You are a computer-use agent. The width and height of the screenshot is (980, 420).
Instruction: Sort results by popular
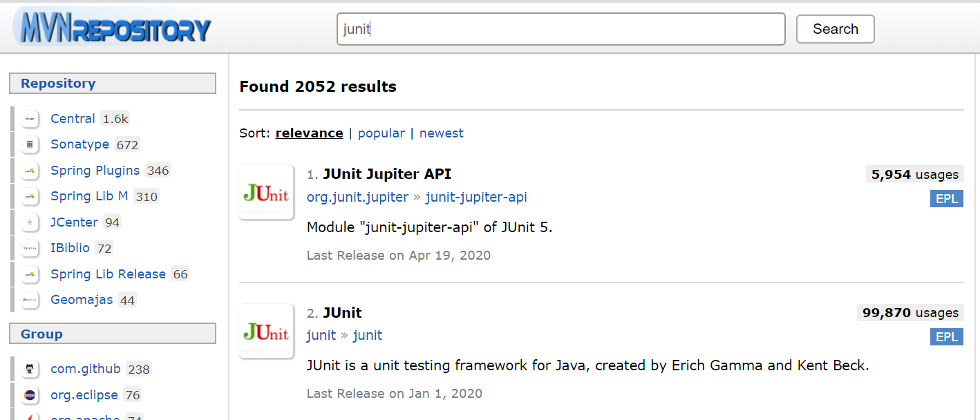381,133
